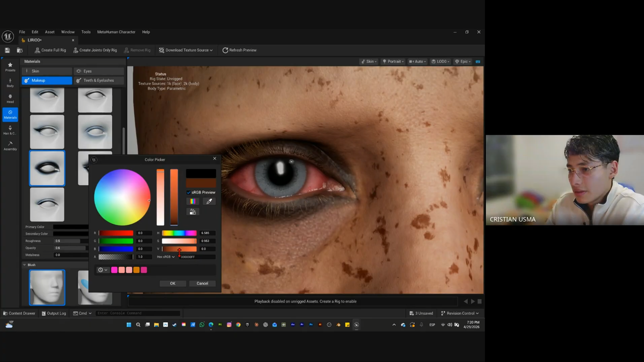Open the Hair & Clothing sidebar panel
The image size is (644, 362).
tap(10, 130)
